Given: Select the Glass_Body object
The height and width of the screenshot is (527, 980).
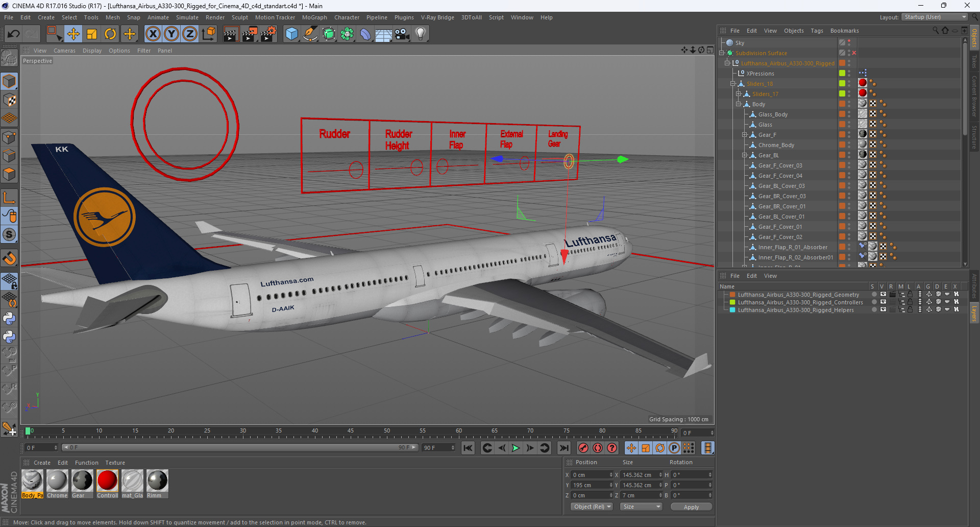Looking at the screenshot, I should point(773,114).
